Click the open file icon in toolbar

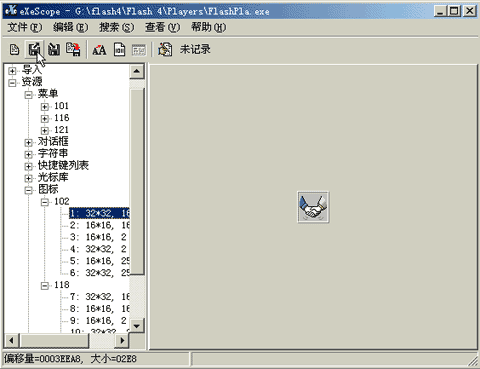pos(14,50)
